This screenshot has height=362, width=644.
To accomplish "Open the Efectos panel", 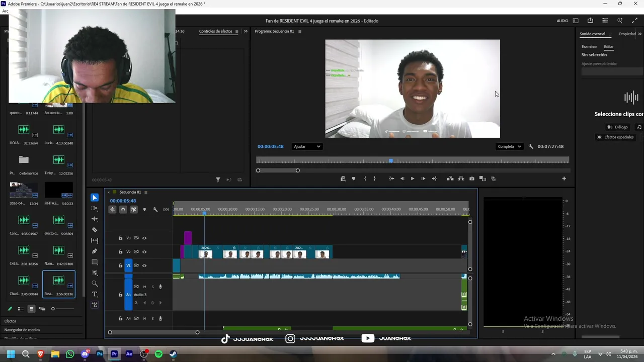I will (10, 321).
